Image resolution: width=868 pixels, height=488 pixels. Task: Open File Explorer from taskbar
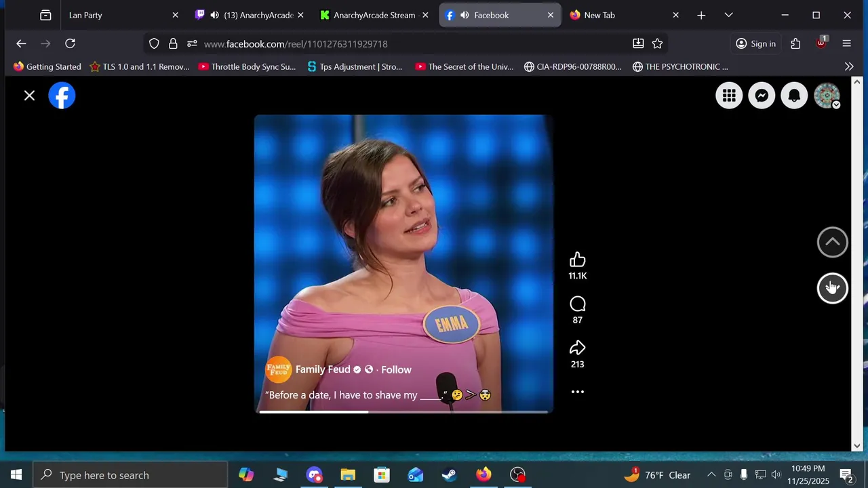[348, 474]
